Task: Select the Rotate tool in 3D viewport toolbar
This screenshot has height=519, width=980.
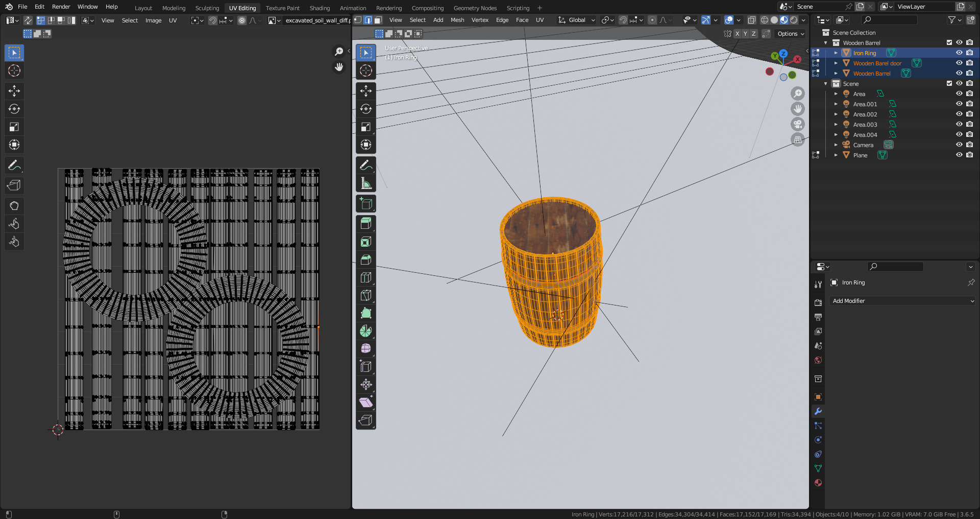Action: pos(366,109)
